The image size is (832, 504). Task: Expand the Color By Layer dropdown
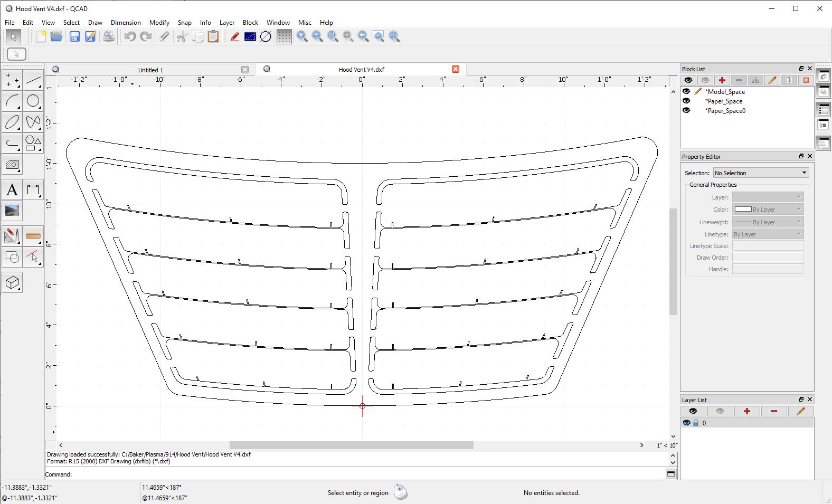[x=768, y=210]
